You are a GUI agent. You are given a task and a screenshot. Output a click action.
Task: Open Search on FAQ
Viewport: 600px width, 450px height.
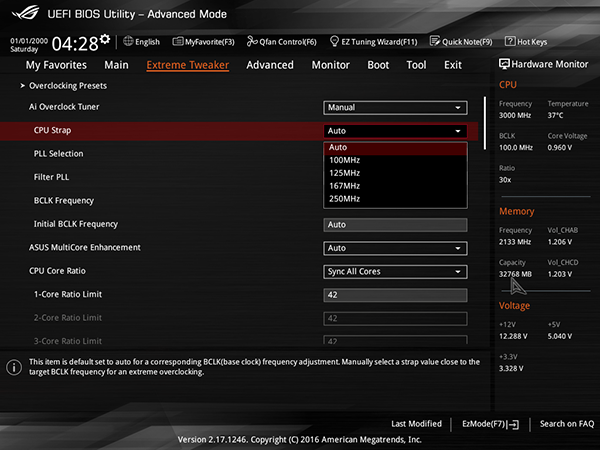point(567,424)
